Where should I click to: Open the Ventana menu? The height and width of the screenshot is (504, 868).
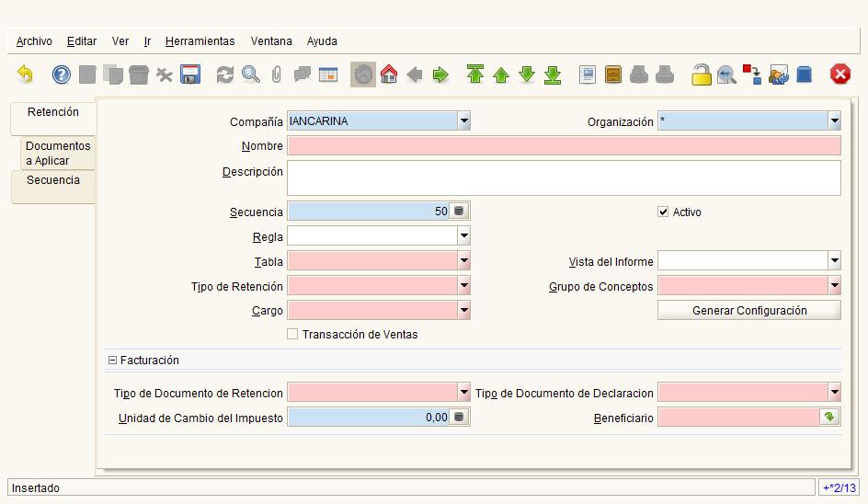pos(271,41)
